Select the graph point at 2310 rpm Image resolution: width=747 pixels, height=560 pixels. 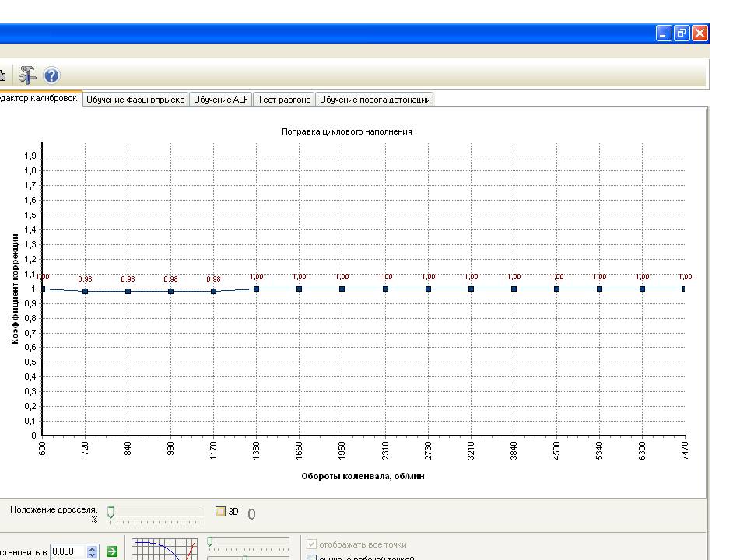tap(385, 289)
